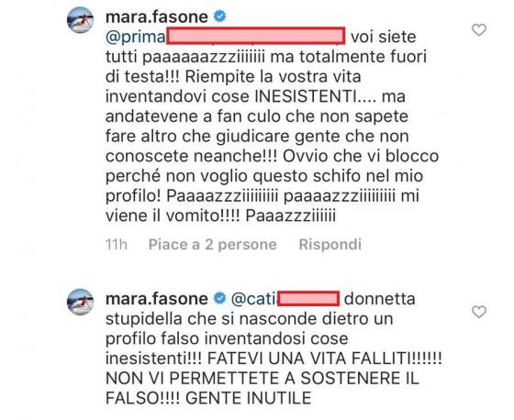Click the NON VI PERMETTETE A SOSTENERE line
The image size is (514, 420).
pyautogui.click(x=263, y=379)
